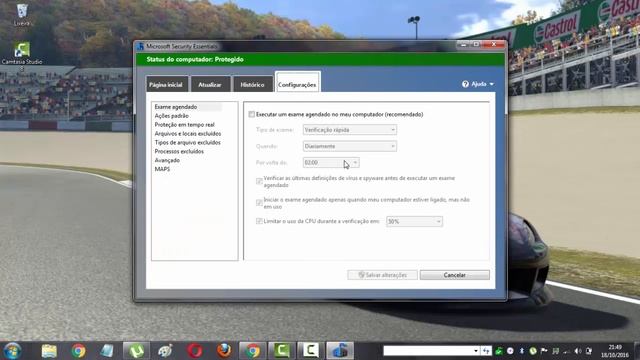Toggle start scan only when computer idle checkbox
Image resolution: width=640 pixels, height=360 pixels.
259,202
